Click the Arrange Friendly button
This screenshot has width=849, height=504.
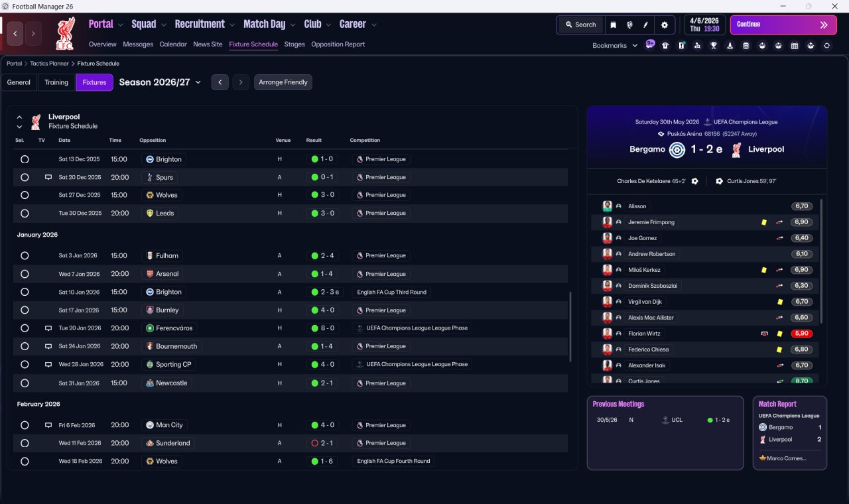click(x=283, y=82)
